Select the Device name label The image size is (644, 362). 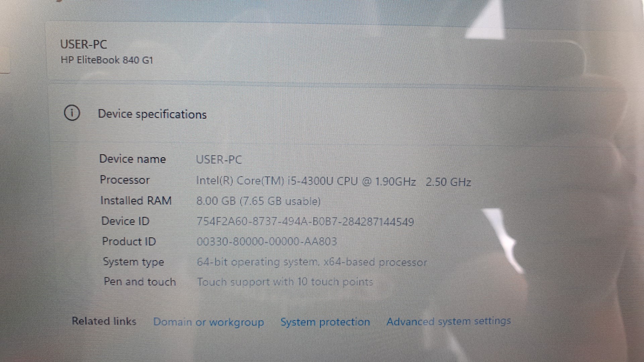tap(132, 159)
